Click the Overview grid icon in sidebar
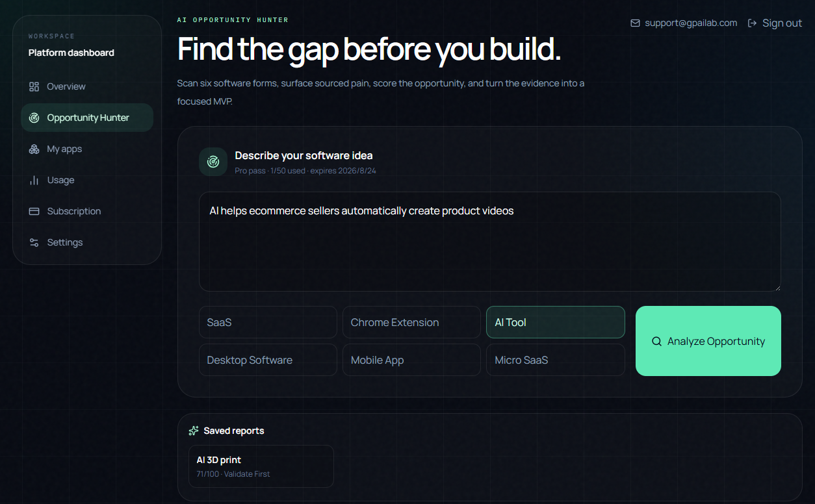The width and height of the screenshot is (815, 504). (34, 86)
